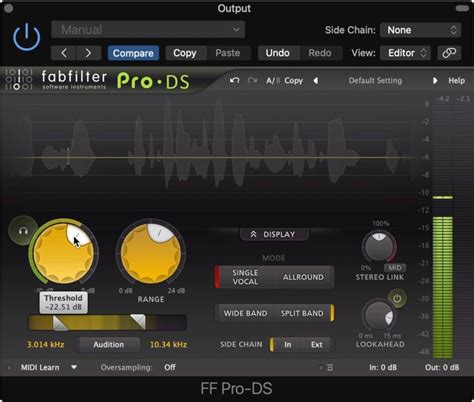
Task: Click the -2.5 peak level readout
Action: (463, 99)
